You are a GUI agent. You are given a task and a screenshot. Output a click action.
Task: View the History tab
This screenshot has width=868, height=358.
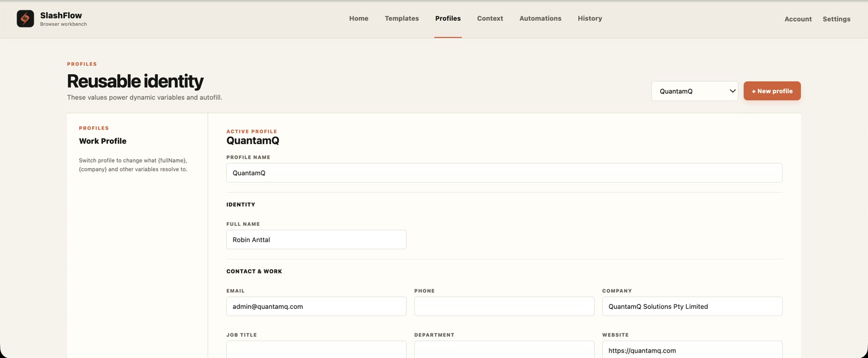[x=590, y=18]
